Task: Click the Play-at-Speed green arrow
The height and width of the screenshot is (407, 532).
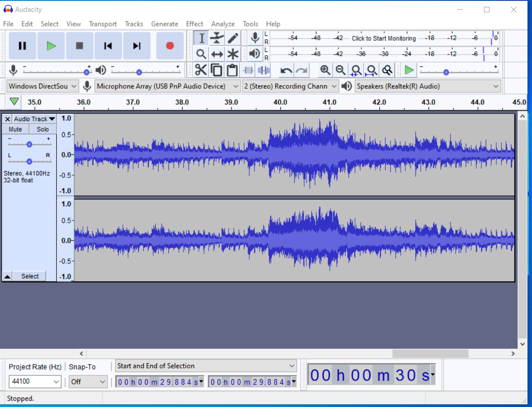Action: [x=409, y=70]
